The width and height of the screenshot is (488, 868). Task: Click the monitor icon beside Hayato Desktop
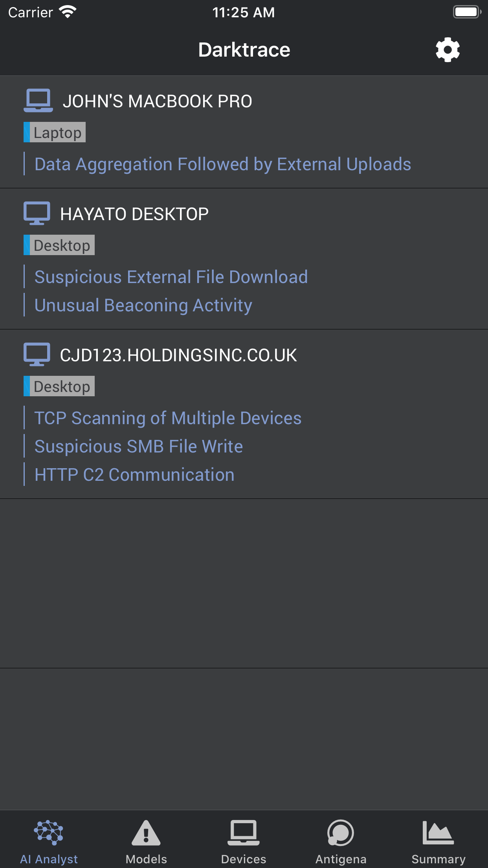38,213
